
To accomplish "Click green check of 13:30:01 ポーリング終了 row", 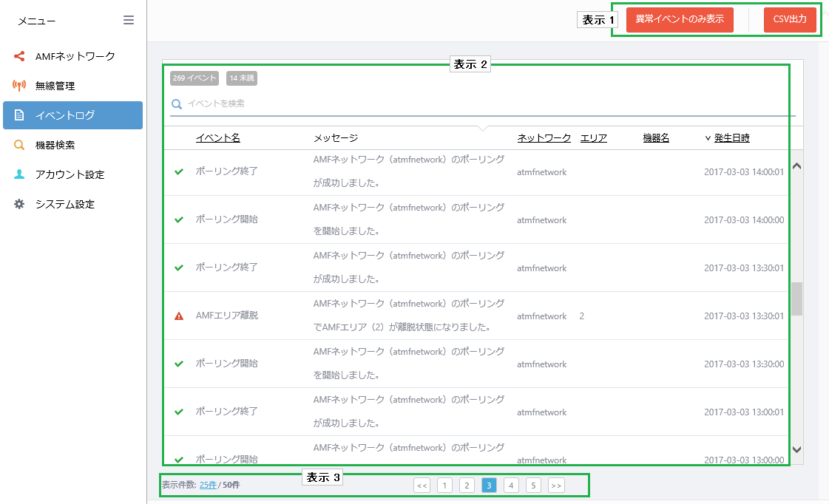I will 179,268.
